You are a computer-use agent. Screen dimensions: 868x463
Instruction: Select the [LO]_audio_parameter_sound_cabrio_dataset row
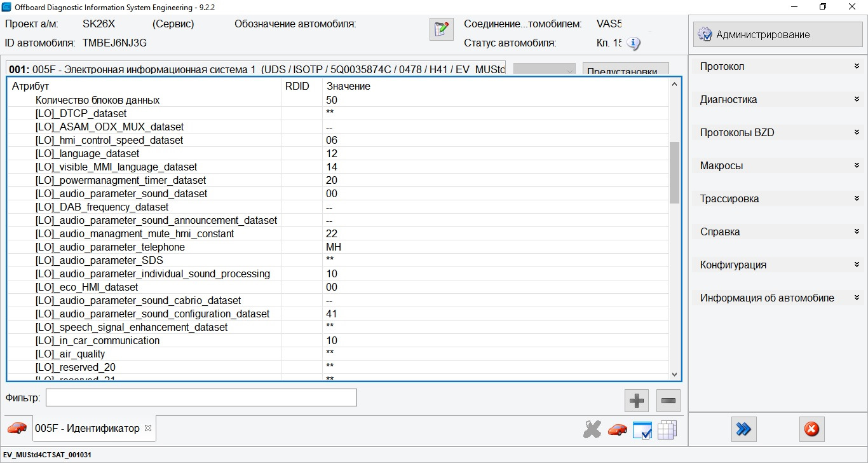click(x=338, y=300)
